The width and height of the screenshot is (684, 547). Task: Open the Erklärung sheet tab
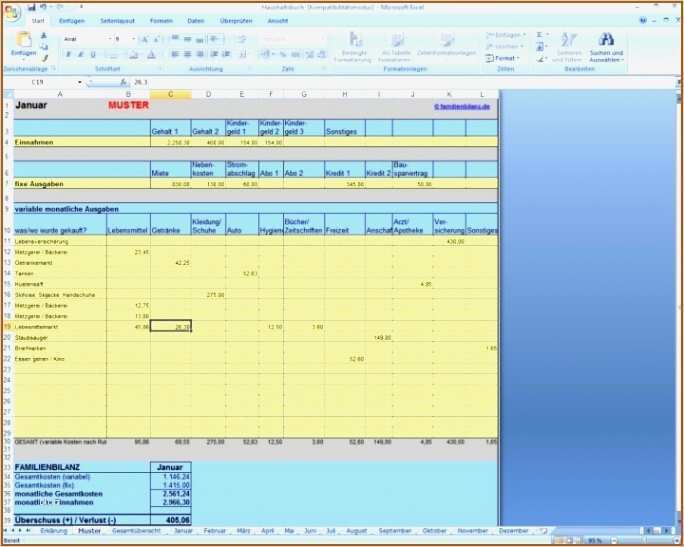point(54,531)
